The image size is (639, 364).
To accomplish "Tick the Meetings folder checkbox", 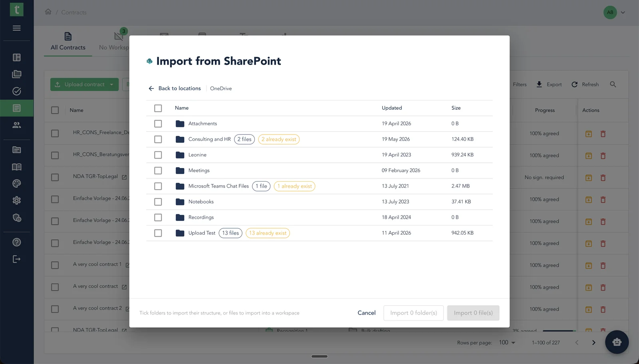I will coord(158,170).
